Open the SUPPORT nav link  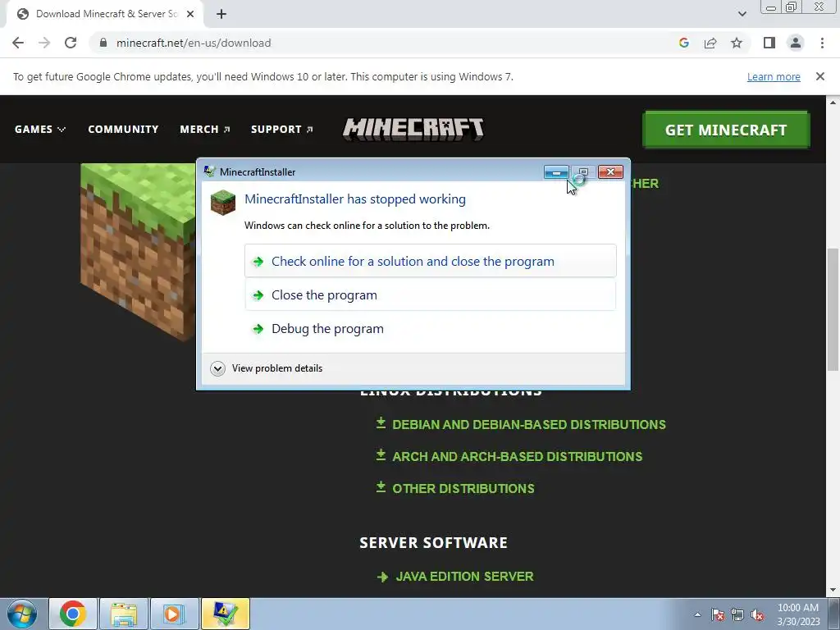tap(282, 129)
